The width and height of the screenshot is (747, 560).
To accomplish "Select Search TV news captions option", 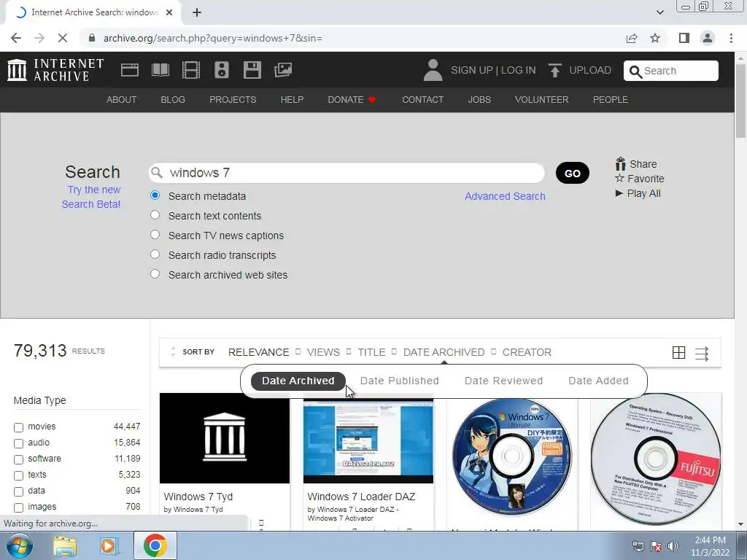I will pos(155,234).
